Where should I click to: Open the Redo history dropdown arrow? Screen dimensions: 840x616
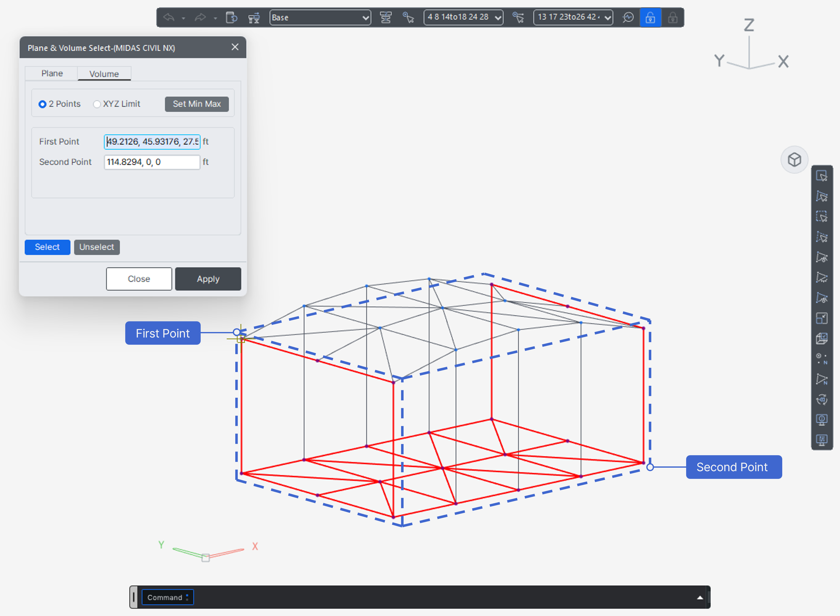tap(215, 18)
